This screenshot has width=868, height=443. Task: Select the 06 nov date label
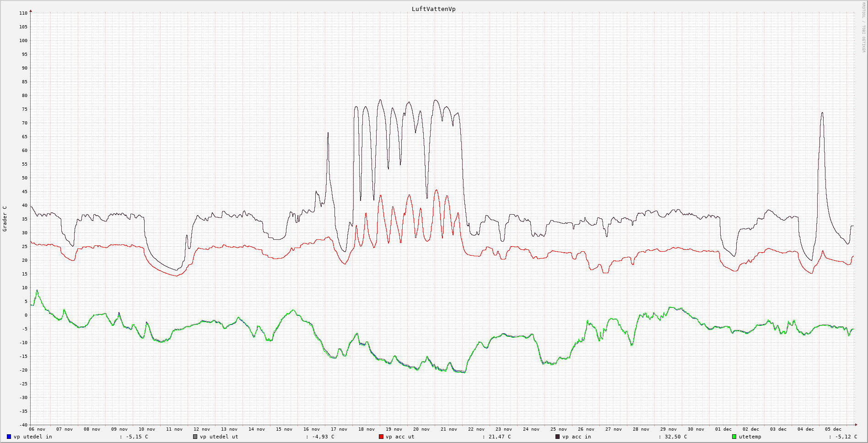(37, 429)
